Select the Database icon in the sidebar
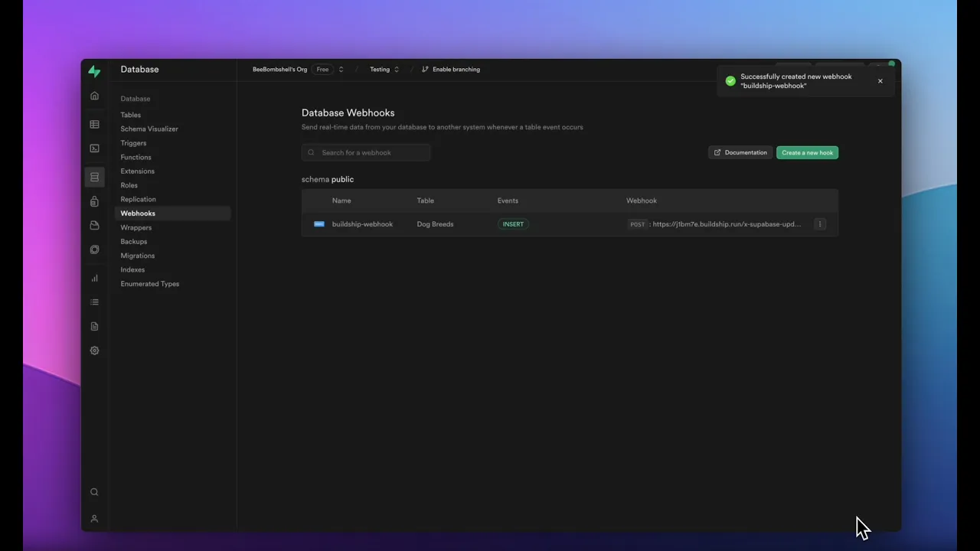The image size is (980, 551). click(x=94, y=177)
